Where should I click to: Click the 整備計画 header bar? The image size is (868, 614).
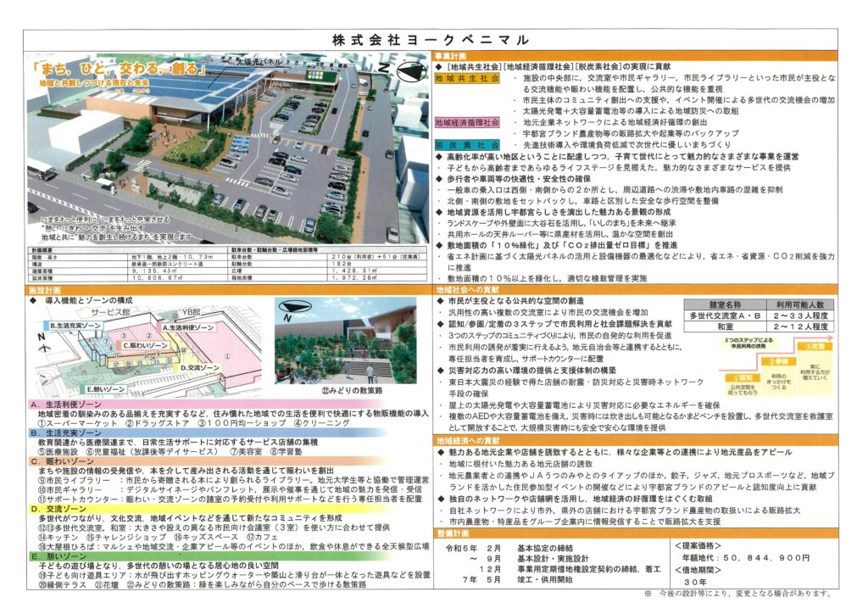point(635,533)
